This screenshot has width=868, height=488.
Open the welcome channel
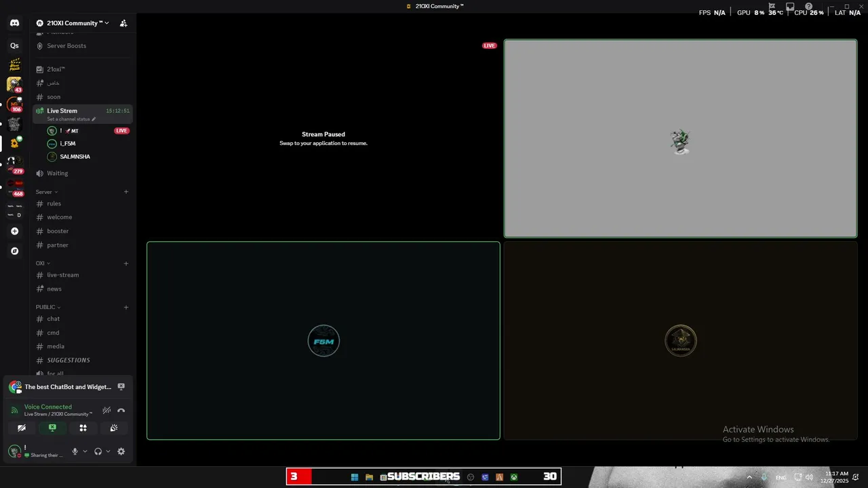[83, 218]
